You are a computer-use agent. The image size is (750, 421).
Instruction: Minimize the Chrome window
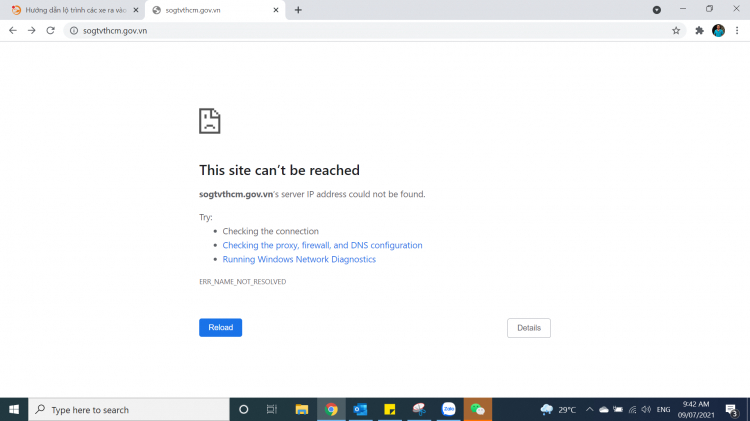pyautogui.click(x=683, y=9)
